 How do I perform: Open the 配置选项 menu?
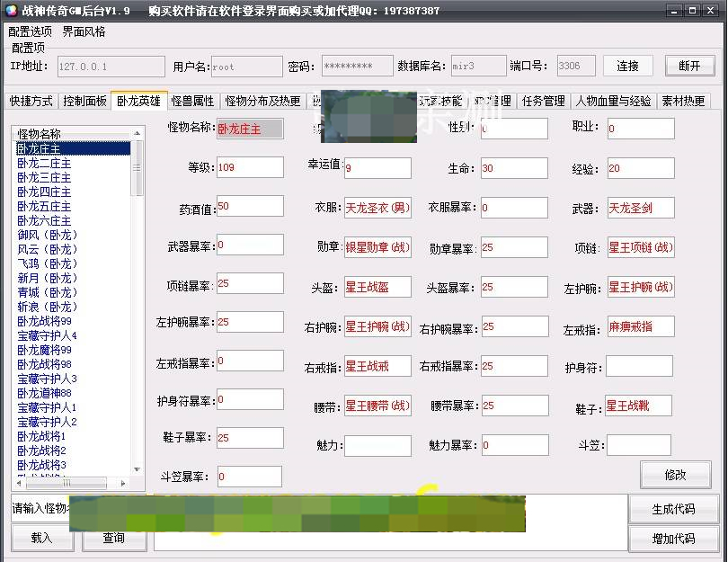(31, 31)
